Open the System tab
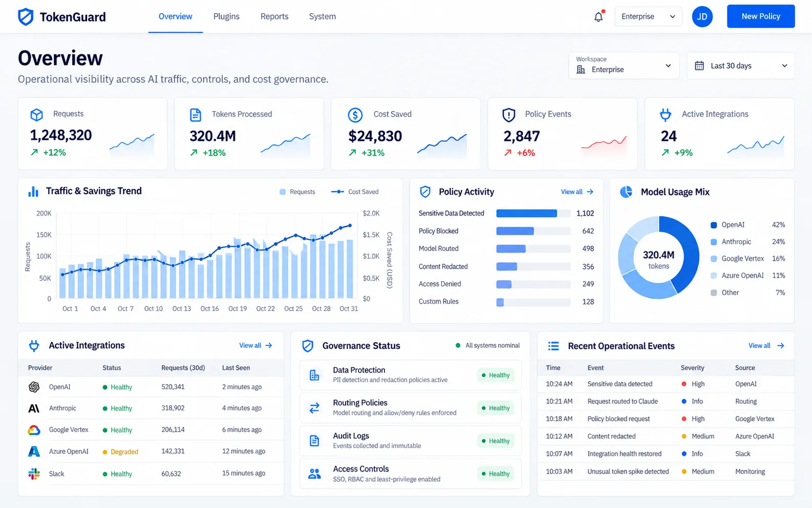The image size is (812, 508). 323,16
